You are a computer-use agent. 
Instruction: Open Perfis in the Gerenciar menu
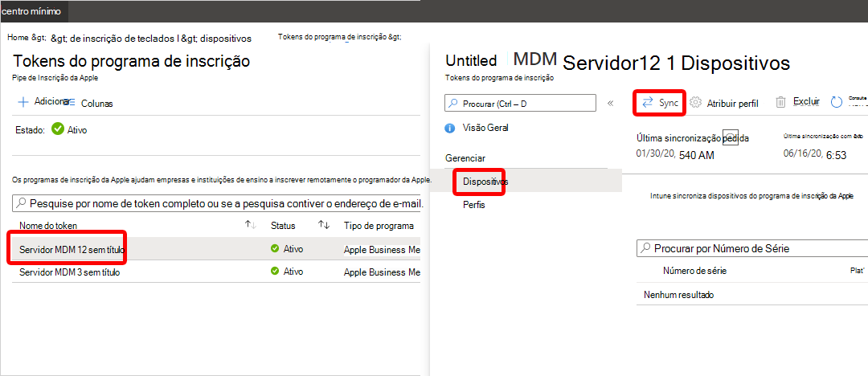click(474, 205)
